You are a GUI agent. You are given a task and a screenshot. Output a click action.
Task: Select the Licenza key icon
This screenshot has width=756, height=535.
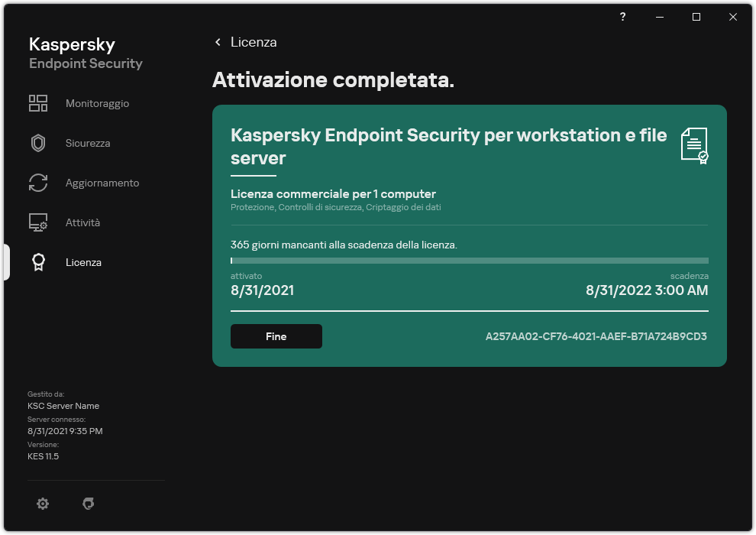coord(38,262)
